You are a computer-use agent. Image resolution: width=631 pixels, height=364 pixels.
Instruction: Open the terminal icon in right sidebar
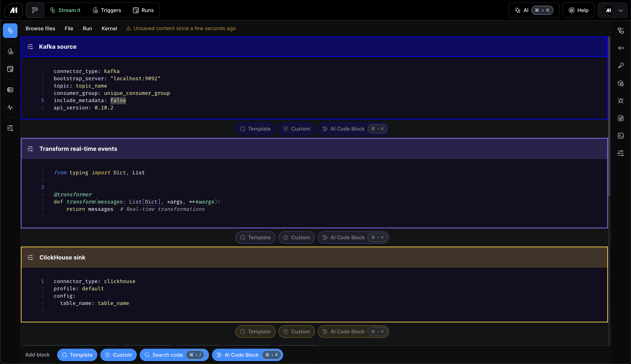(621, 136)
